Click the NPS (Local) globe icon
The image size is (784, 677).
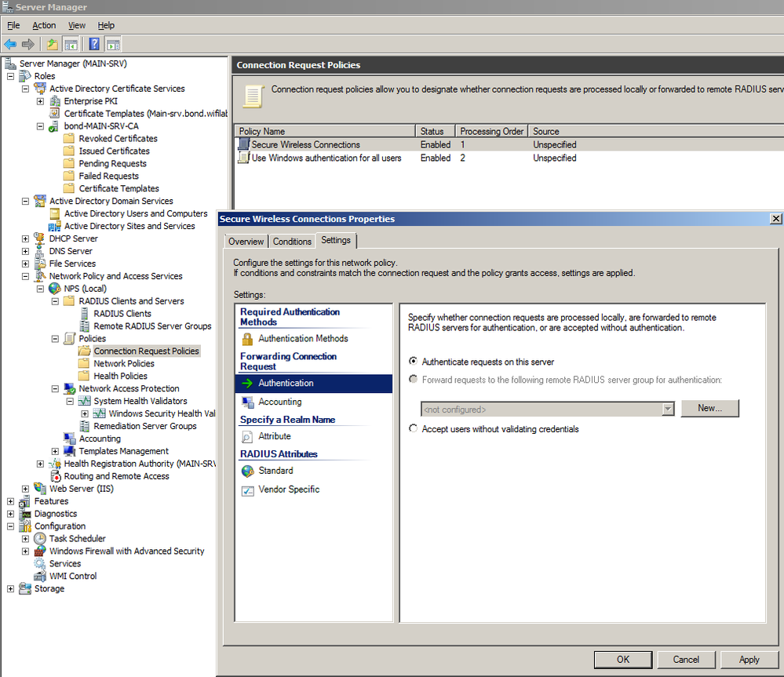click(x=54, y=289)
